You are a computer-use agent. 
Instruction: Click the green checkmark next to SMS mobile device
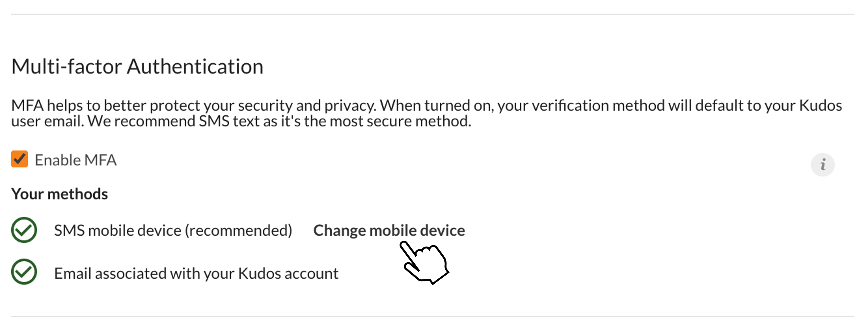click(x=24, y=230)
